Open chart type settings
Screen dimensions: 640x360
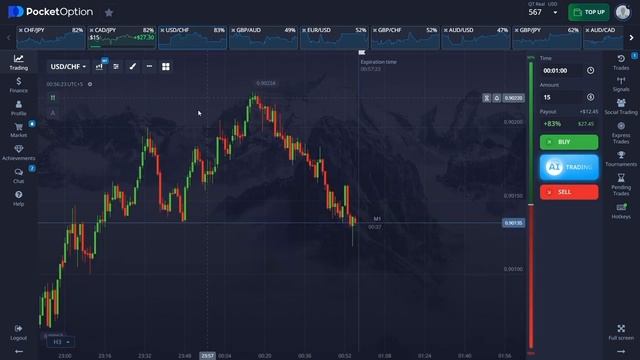point(99,67)
